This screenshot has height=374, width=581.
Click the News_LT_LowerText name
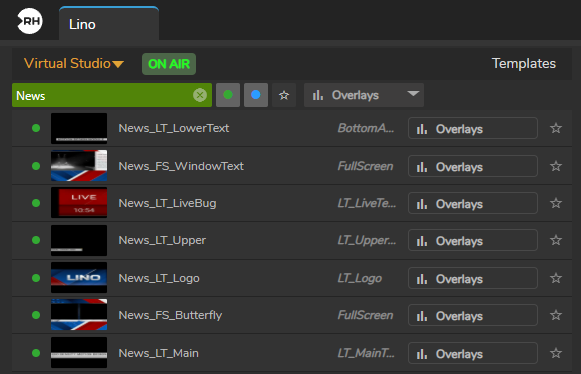[174, 128]
